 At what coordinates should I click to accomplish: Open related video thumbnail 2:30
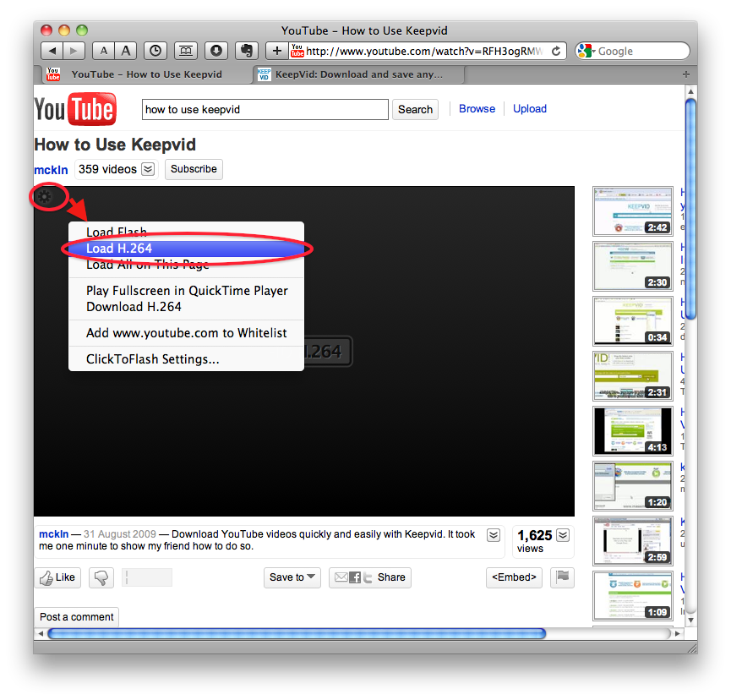pos(633,265)
